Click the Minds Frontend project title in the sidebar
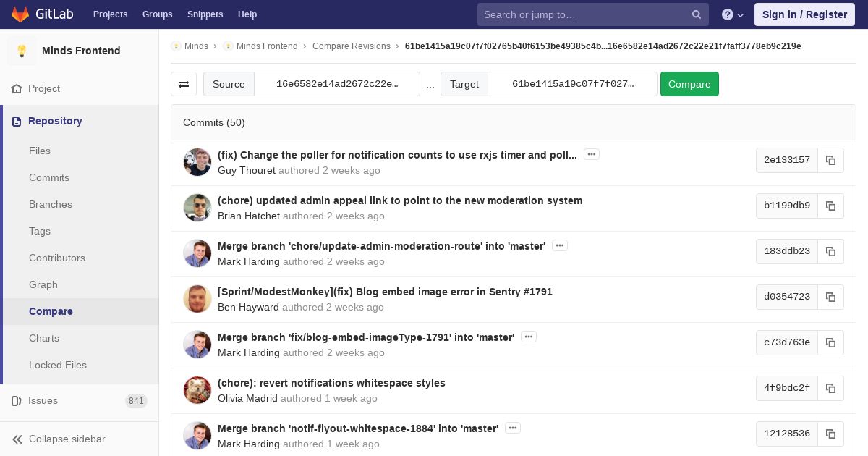 pyautogui.click(x=81, y=51)
